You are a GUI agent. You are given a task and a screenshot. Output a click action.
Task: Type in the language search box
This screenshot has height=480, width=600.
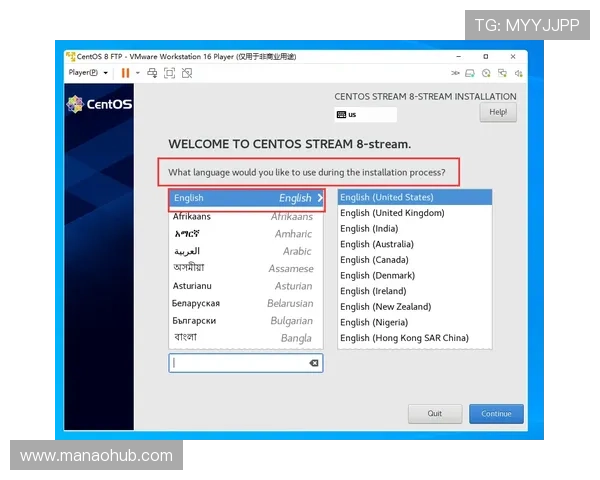pos(238,363)
